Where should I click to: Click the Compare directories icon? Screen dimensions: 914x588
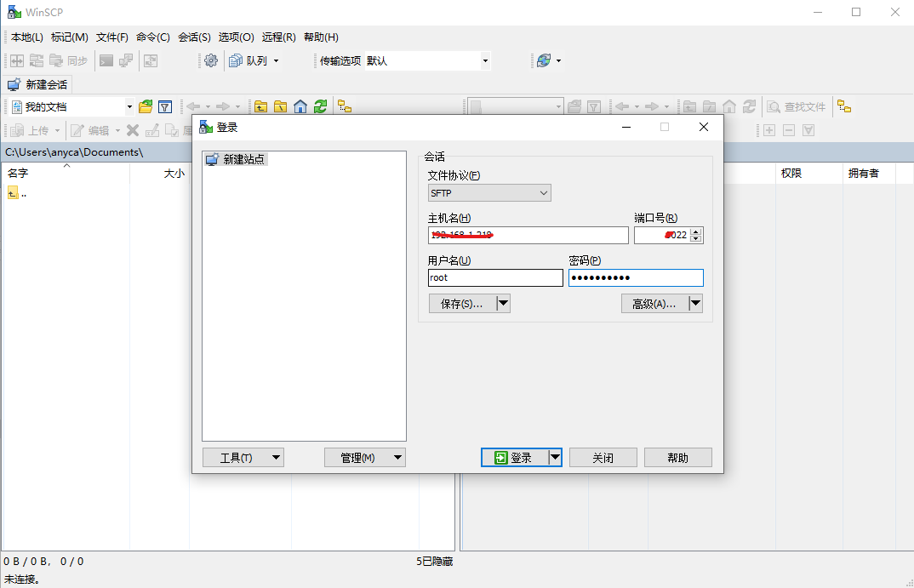[x=17, y=60]
